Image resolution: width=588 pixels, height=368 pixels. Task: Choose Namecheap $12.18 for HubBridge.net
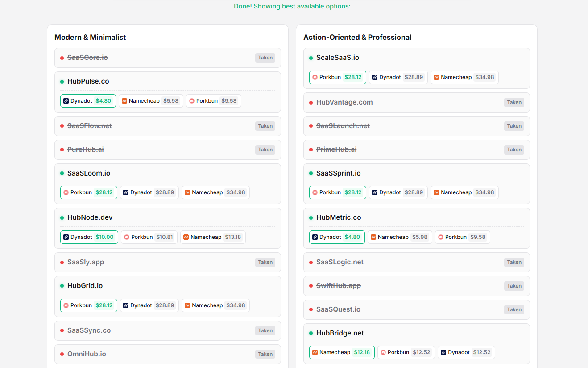click(342, 352)
